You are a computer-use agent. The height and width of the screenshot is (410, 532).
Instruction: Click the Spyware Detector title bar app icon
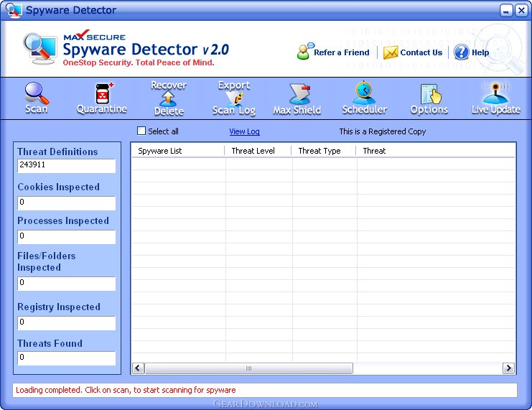tap(14, 10)
